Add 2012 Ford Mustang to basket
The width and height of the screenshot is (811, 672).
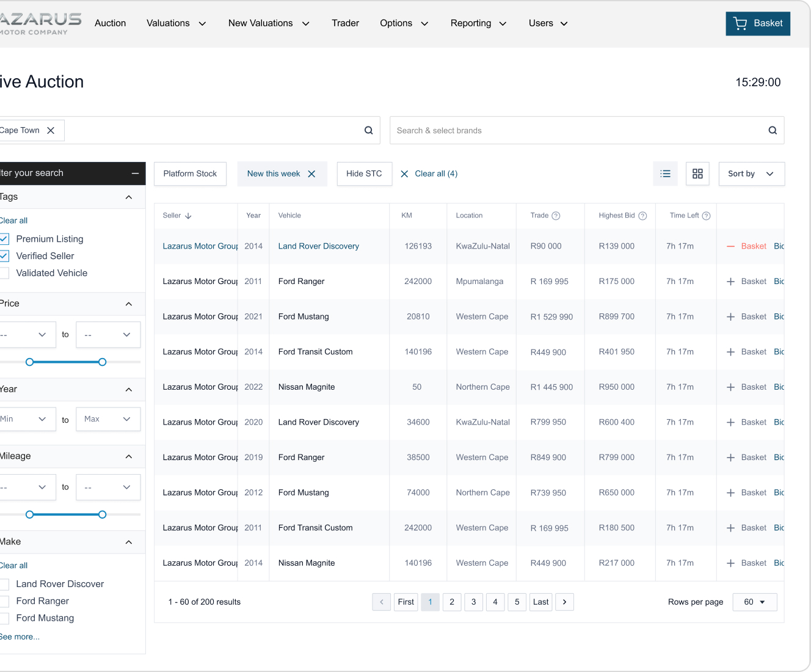(746, 492)
